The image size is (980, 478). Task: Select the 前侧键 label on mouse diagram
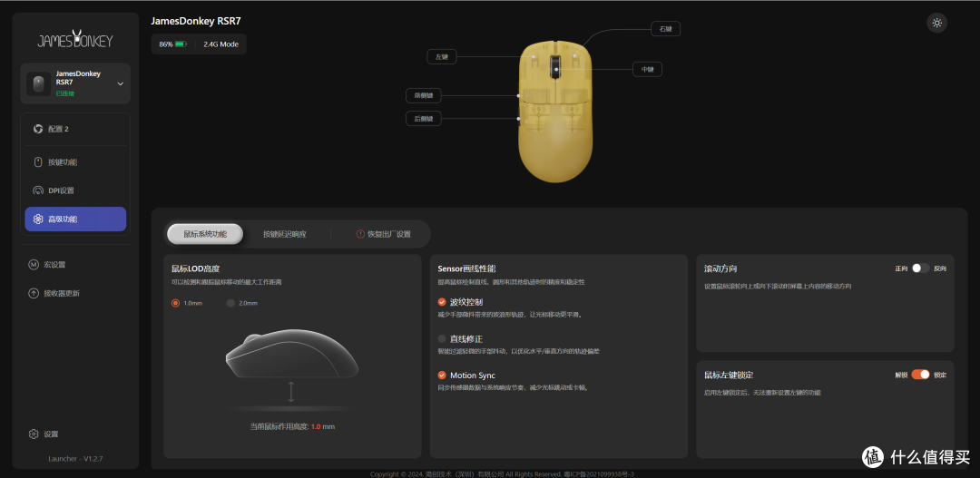click(x=424, y=95)
